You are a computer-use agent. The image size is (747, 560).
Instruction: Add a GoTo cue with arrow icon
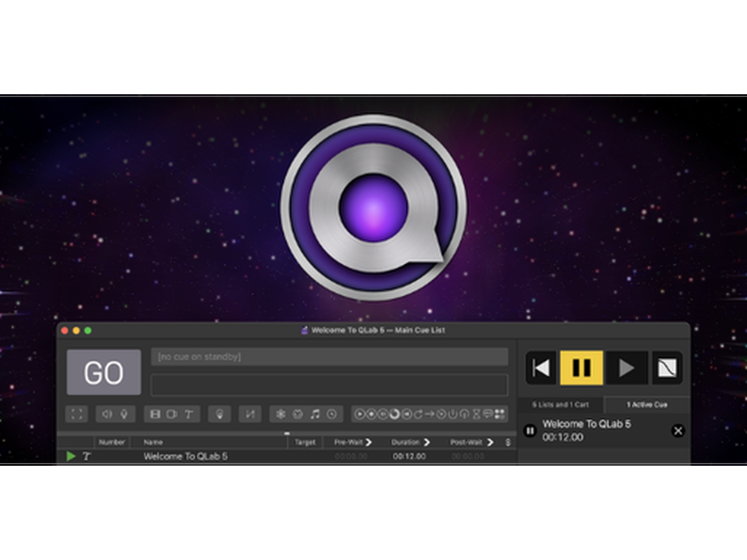tap(430, 413)
